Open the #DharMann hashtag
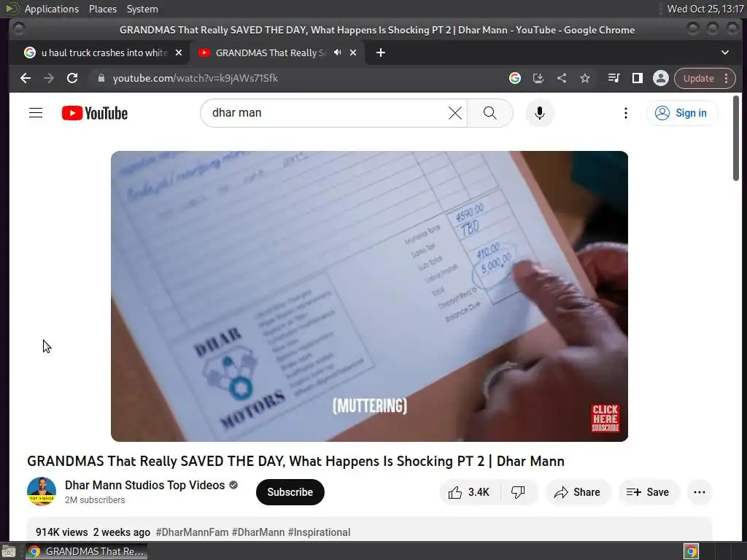Viewport: 747px width, 560px height. pos(258,532)
